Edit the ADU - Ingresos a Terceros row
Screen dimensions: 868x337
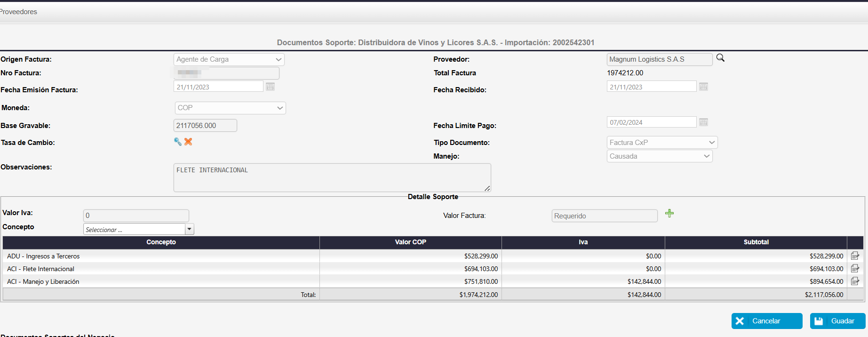point(855,256)
